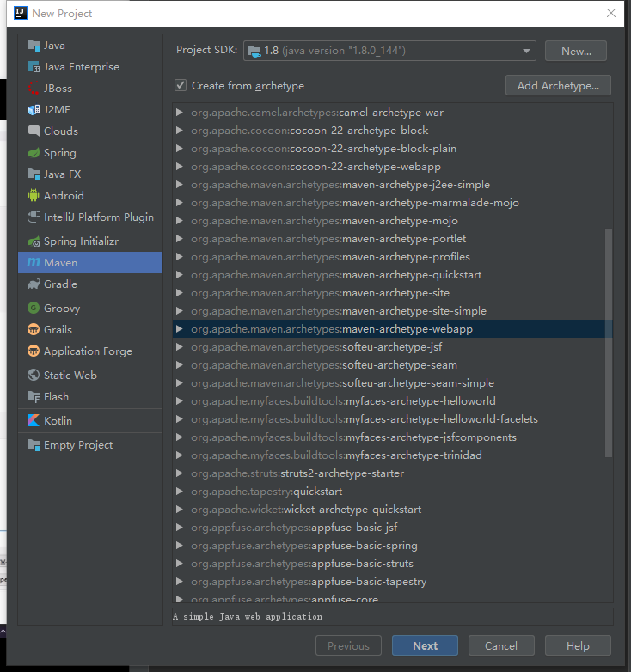This screenshot has height=672, width=631.
Task: Select maven-archetype-portlet row
Action: tap(392, 239)
